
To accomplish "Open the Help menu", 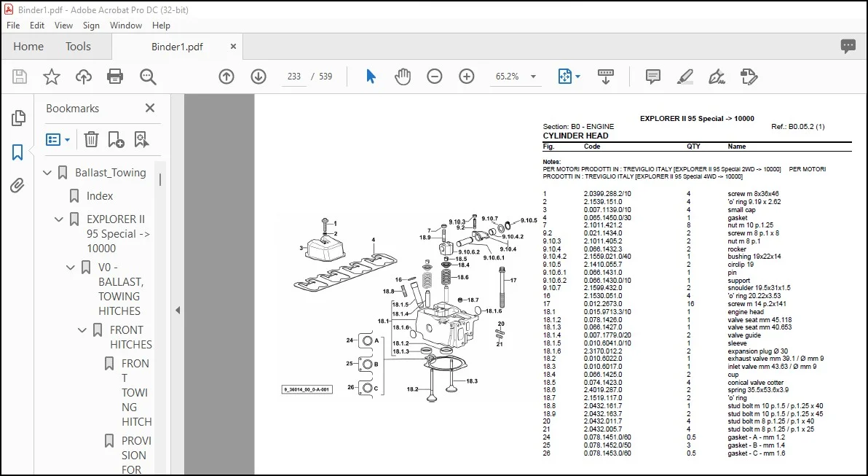I will click(x=161, y=26).
